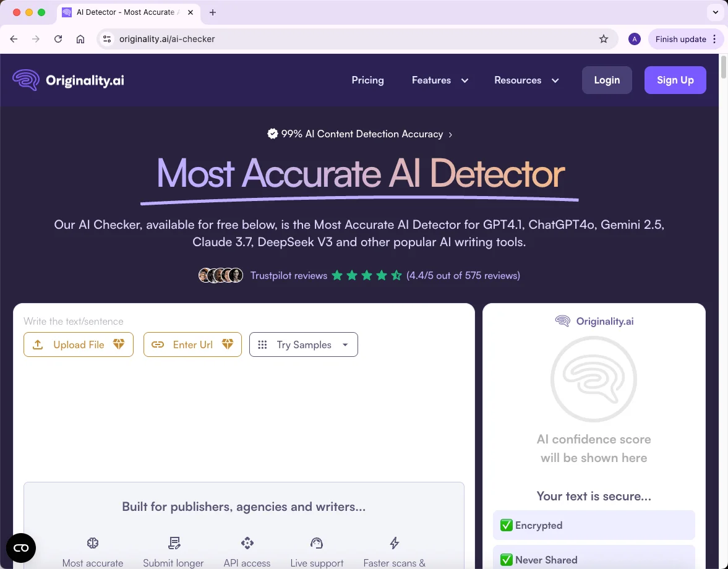The width and height of the screenshot is (728, 569).
Task: Open the Try Samples dropdown
Action: coord(304,344)
